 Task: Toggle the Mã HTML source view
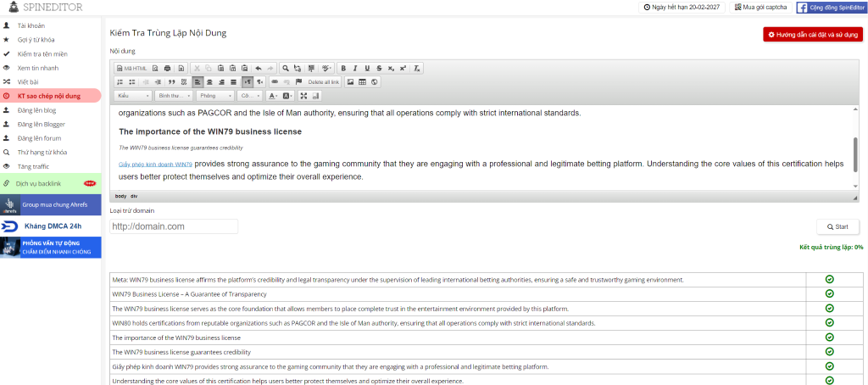tap(132, 68)
